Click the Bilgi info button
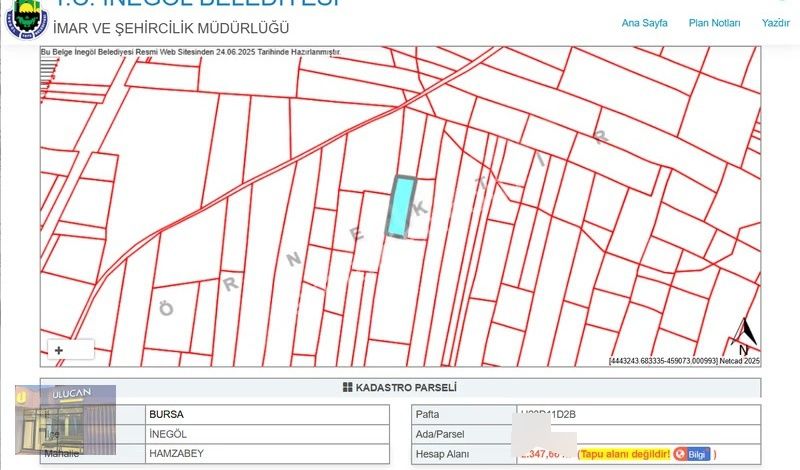The height and width of the screenshot is (470, 800). (x=692, y=454)
